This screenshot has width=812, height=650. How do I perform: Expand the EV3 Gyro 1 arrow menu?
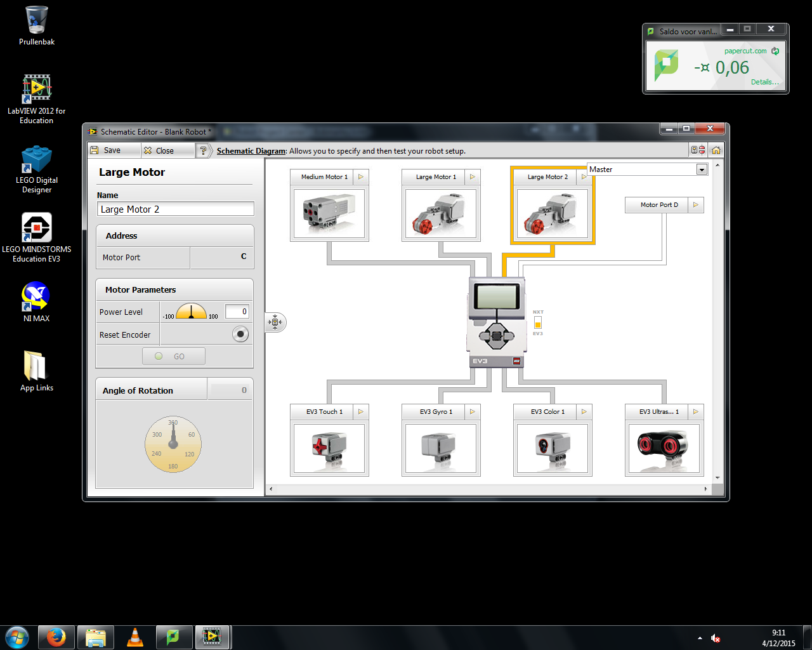[x=473, y=412]
